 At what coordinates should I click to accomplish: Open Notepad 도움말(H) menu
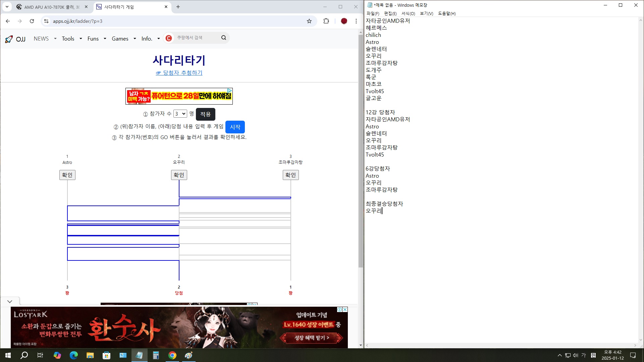click(447, 13)
